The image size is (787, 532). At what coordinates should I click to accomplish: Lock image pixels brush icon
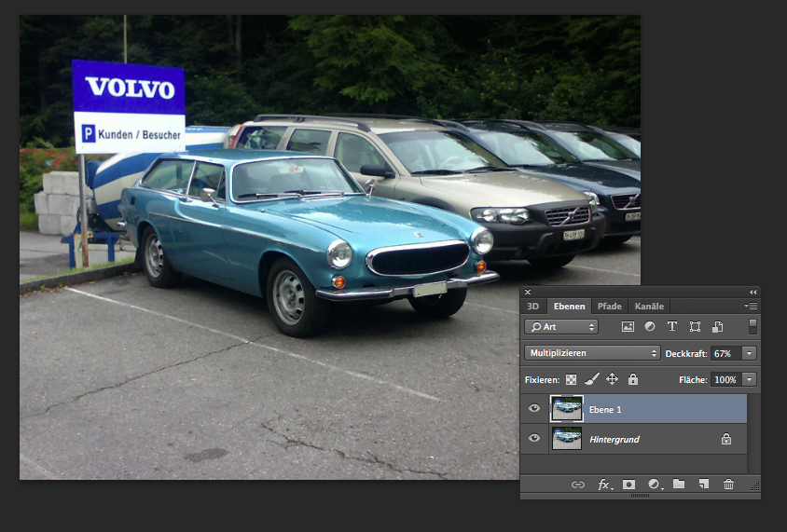point(592,379)
